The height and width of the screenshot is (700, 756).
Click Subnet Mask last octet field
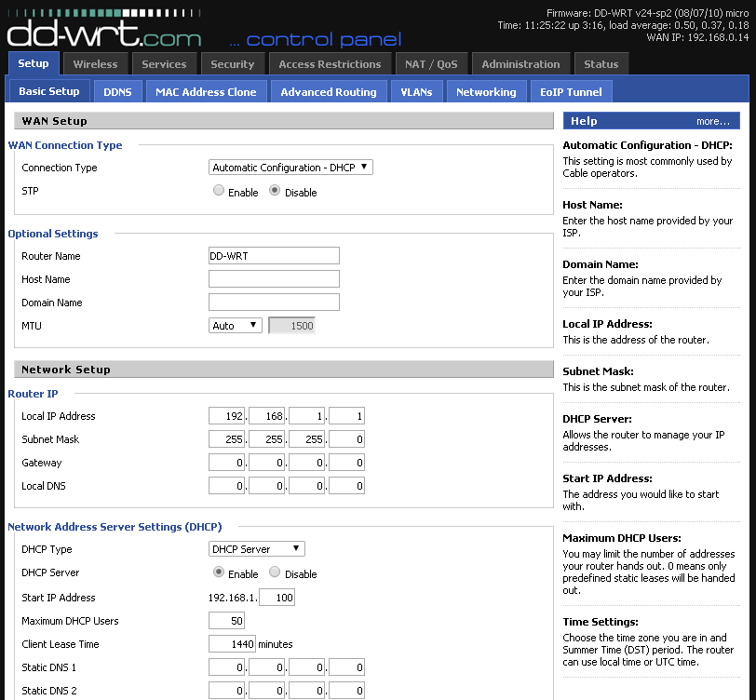(x=346, y=438)
